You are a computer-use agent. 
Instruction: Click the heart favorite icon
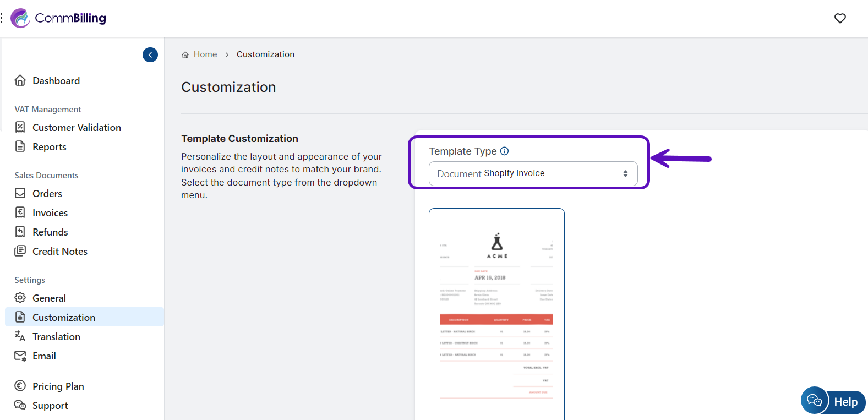(840, 18)
